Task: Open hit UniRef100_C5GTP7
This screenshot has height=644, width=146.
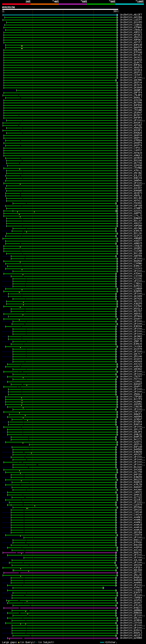Action: tap(131, 376)
